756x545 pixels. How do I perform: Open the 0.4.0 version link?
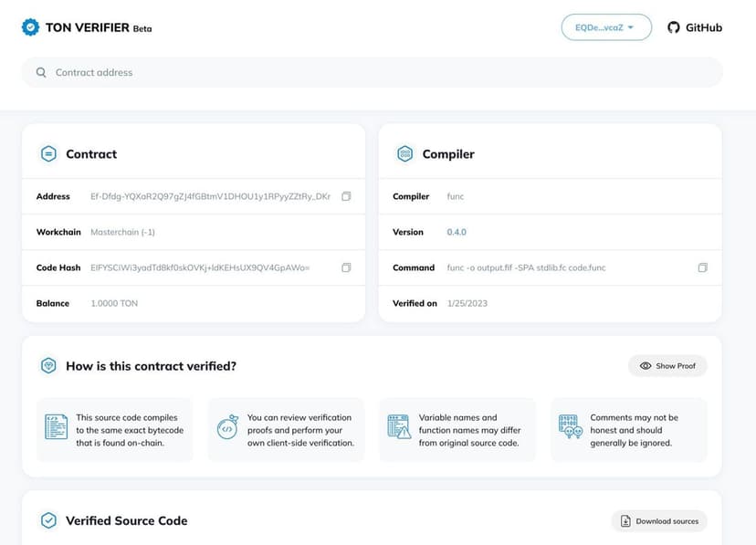click(457, 232)
